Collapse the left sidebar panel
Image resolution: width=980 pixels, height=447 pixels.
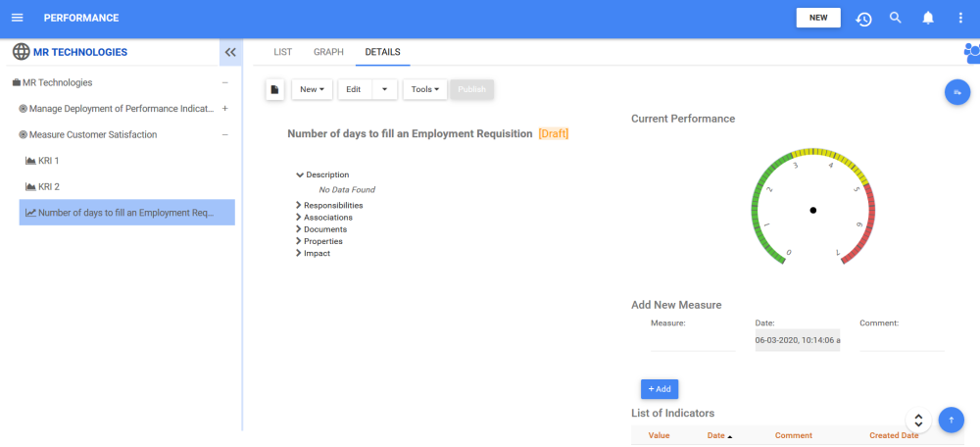(230, 52)
